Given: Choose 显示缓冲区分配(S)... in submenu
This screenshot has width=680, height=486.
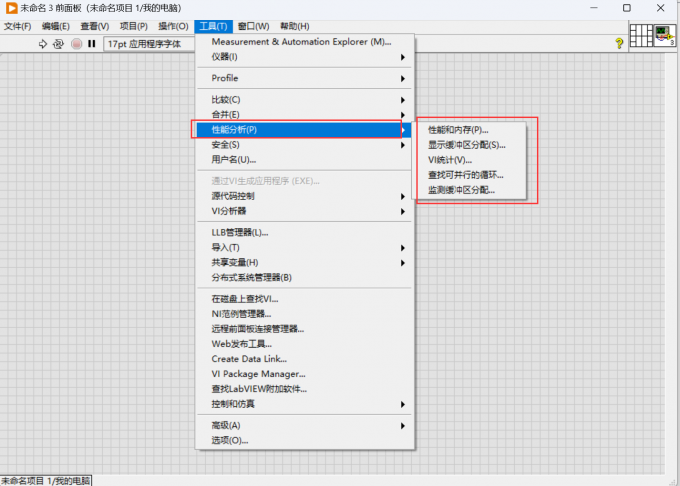Looking at the screenshot, I should (x=471, y=145).
